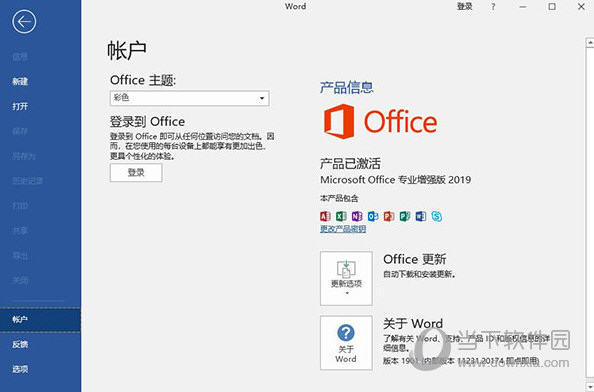This screenshot has width=594, height=392.
Task: Click the Access icon in product list
Action: (325, 216)
